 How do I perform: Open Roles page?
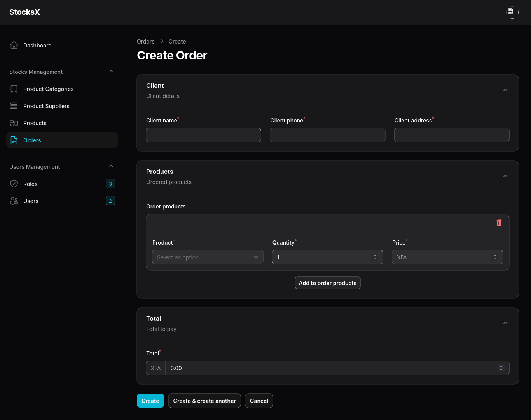coord(62,184)
